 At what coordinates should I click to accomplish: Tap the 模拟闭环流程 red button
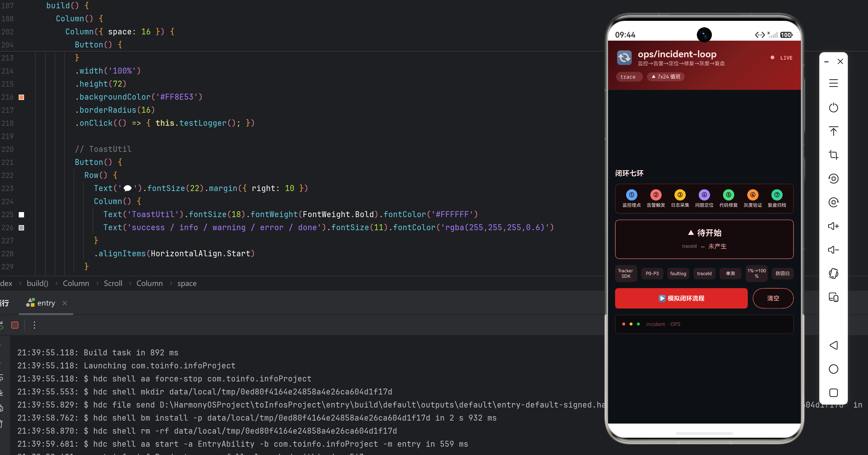[681, 298]
